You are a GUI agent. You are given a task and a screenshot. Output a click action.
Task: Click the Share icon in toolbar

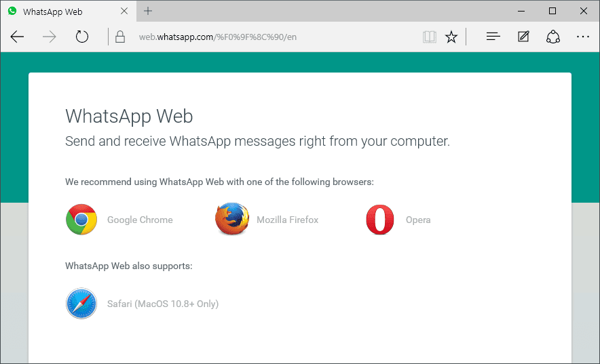click(x=553, y=37)
